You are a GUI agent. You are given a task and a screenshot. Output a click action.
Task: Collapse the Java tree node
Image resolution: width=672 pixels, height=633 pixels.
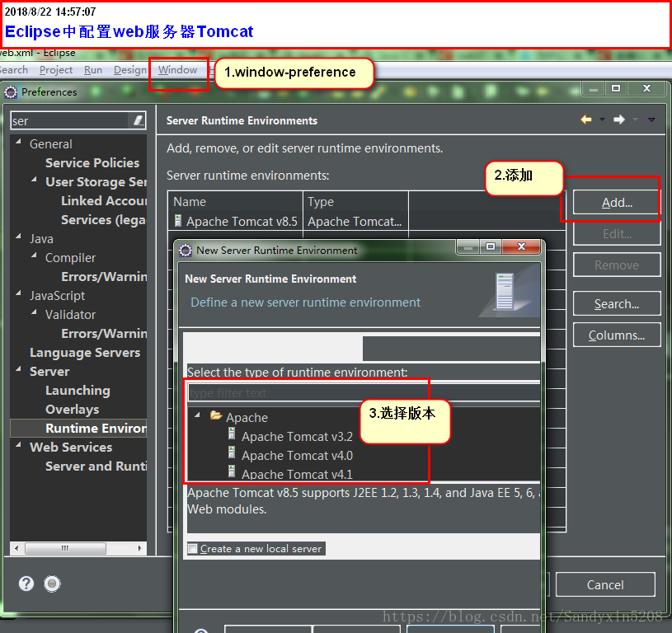tap(18, 236)
